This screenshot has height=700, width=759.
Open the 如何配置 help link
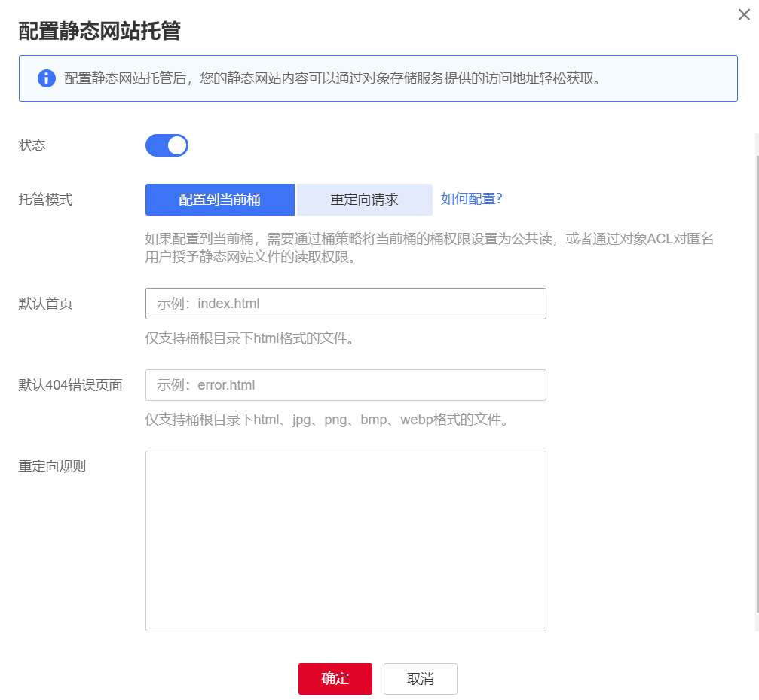[470, 199]
